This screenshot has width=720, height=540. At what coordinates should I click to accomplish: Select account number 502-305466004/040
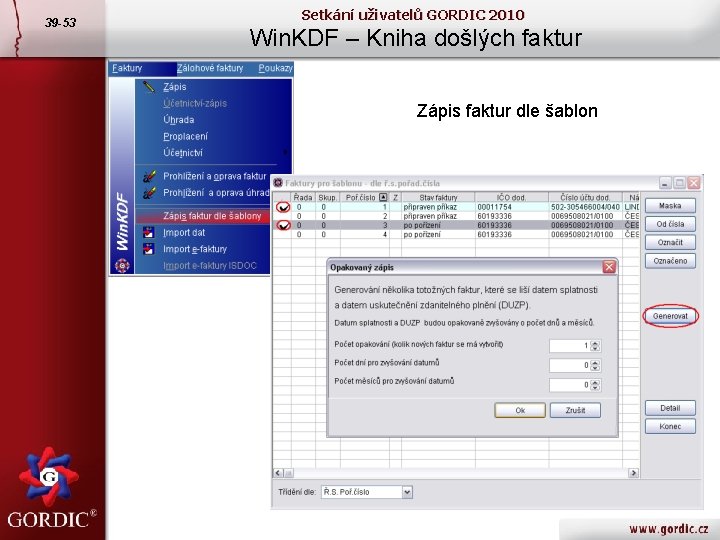coord(585,207)
